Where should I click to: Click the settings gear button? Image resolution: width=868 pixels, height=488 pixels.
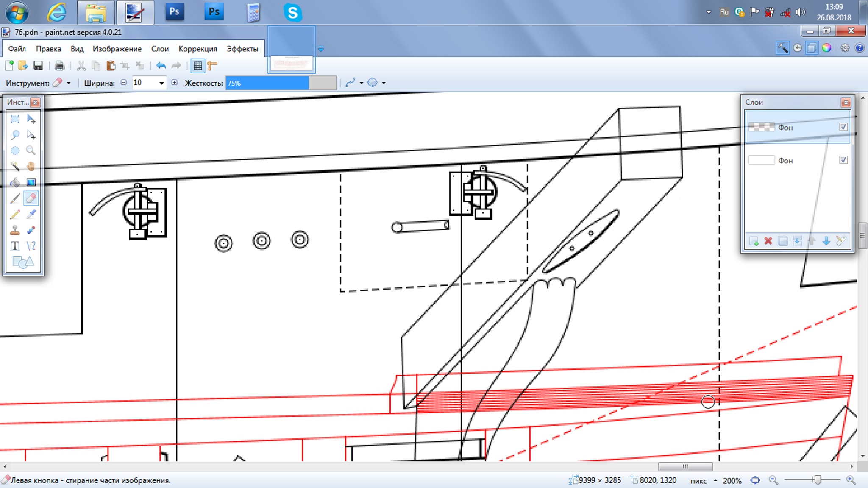point(845,48)
